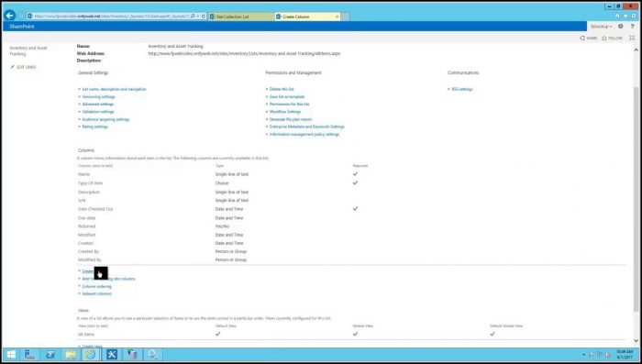Open the wrench tools taskbar icon
The height and width of the screenshot is (364, 642).
tap(112, 355)
